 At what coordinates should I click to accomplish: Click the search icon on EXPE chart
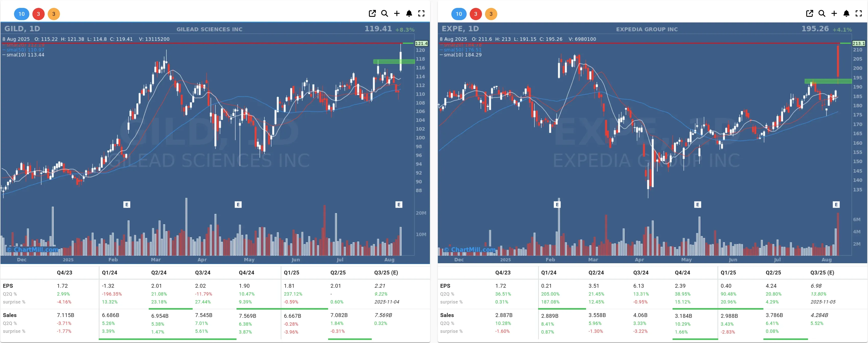tap(822, 14)
